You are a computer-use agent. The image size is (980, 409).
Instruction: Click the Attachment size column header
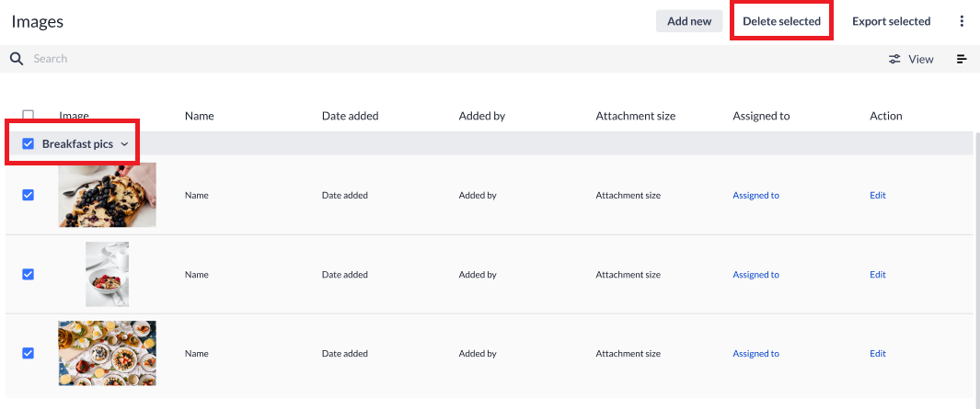636,116
